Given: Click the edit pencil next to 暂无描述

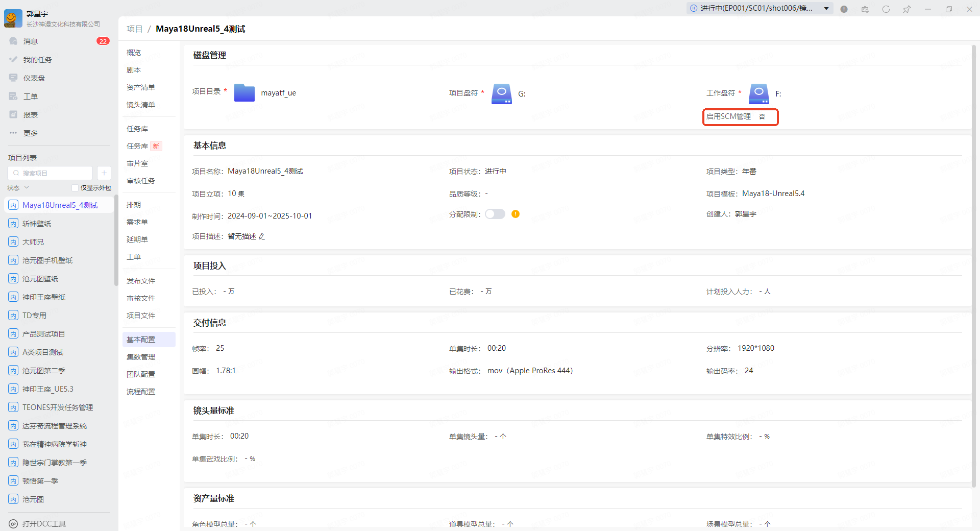Looking at the screenshot, I should tap(262, 236).
